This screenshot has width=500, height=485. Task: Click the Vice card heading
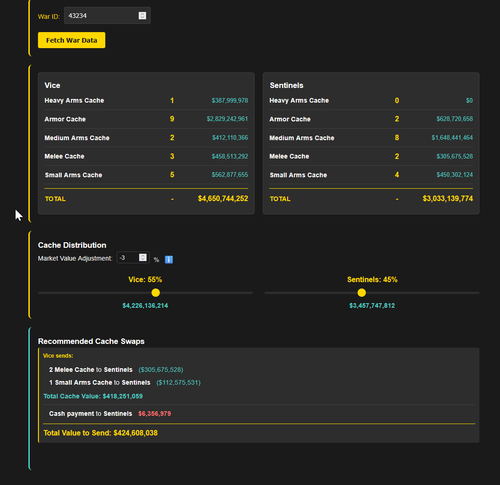(52, 85)
